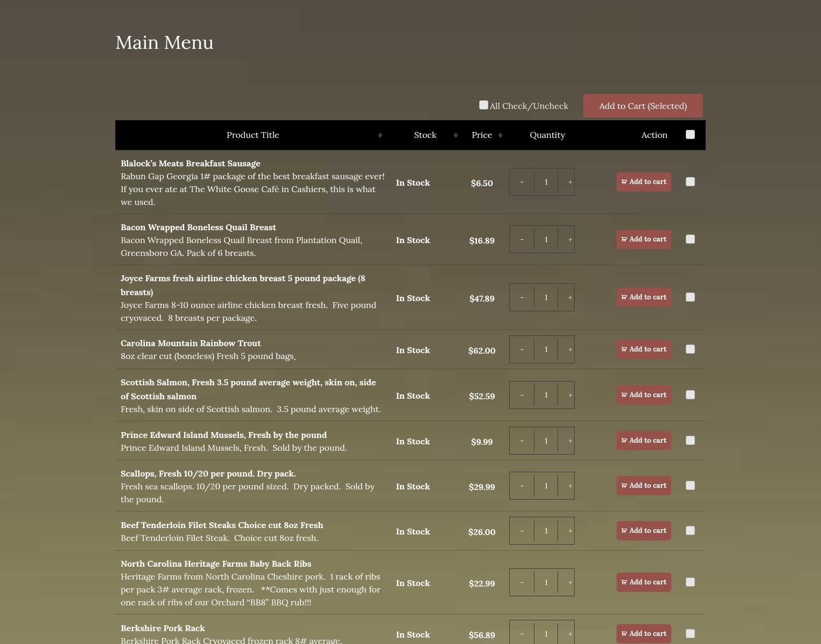Screen dimensions: 821x644
Task: Add Berkshire Pork Rack to cart
Action: coord(643,634)
